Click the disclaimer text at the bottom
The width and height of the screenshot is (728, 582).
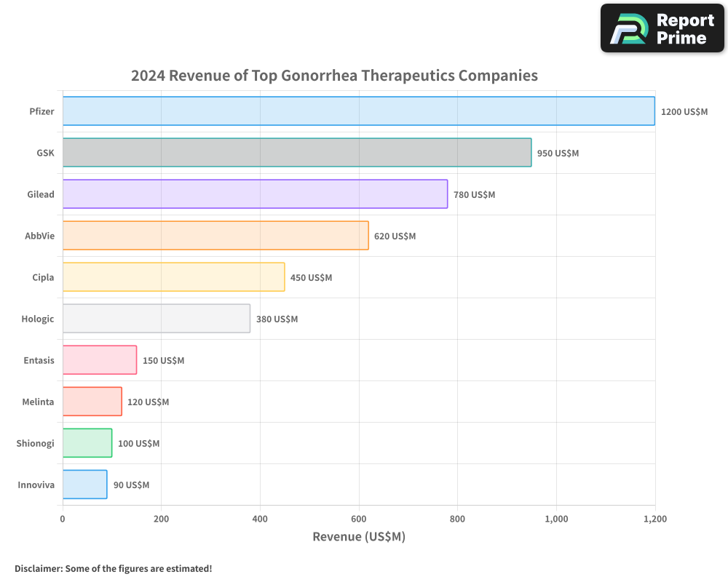click(x=114, y=569)
